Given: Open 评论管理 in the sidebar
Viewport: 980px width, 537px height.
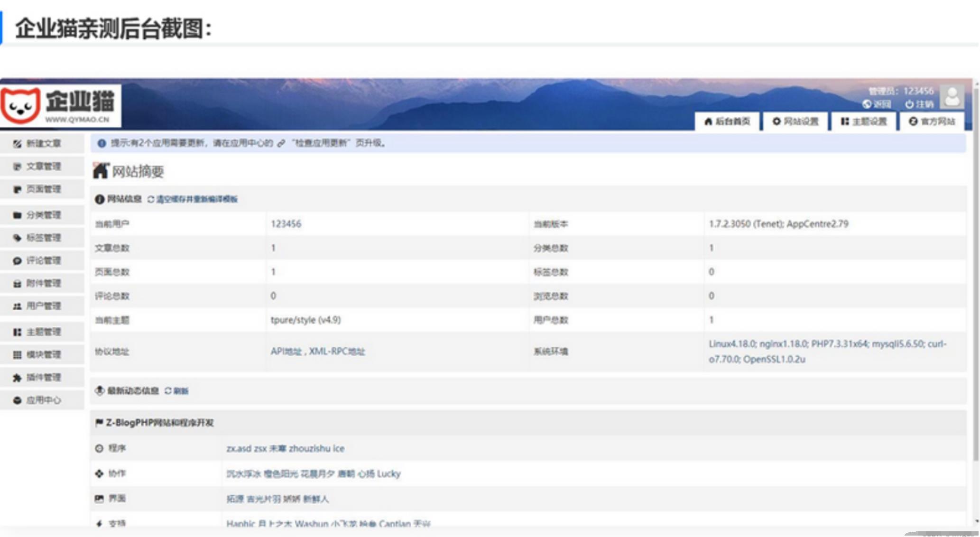Looking at the screenshot, I should [x=42, y=260].
